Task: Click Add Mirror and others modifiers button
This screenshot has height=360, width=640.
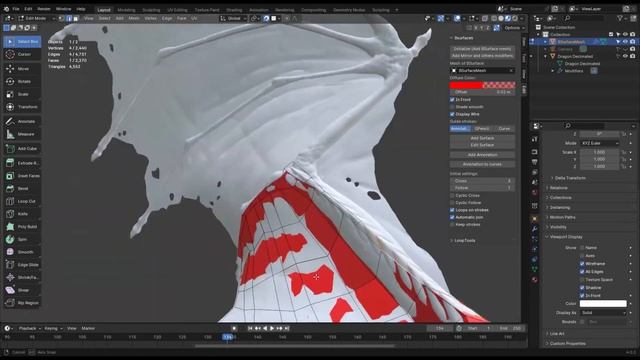Action: coord(482,56)
